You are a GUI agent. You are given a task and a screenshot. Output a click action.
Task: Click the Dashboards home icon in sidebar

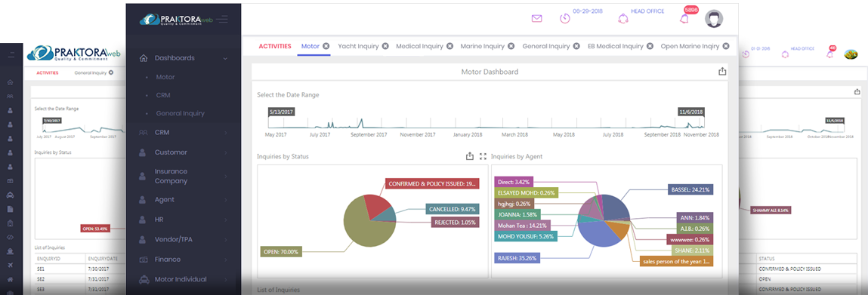point(144,58)
